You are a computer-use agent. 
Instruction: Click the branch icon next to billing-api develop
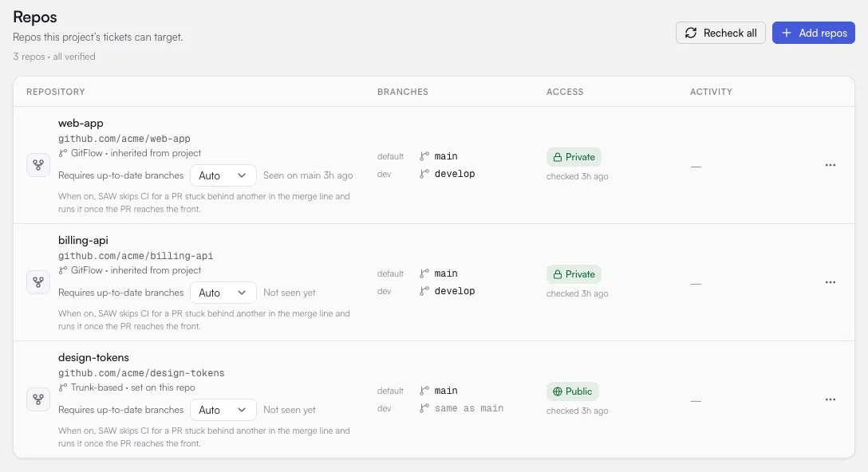[424, 291]
